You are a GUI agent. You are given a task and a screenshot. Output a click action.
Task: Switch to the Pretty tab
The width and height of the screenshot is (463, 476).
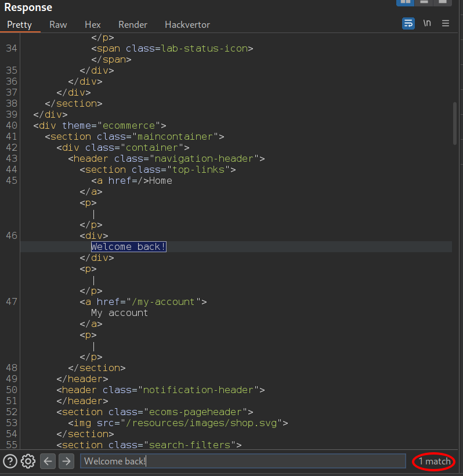coord(19,25)
